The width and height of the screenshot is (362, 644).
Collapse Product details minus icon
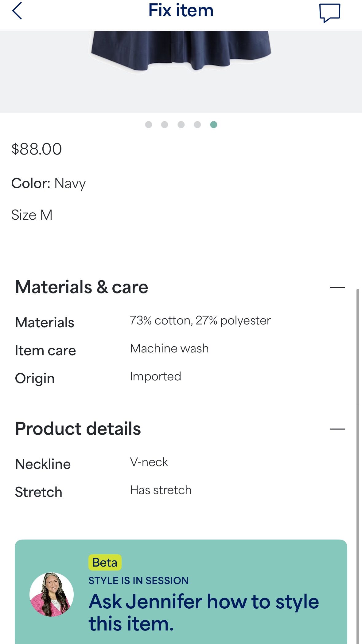[337, 429]
